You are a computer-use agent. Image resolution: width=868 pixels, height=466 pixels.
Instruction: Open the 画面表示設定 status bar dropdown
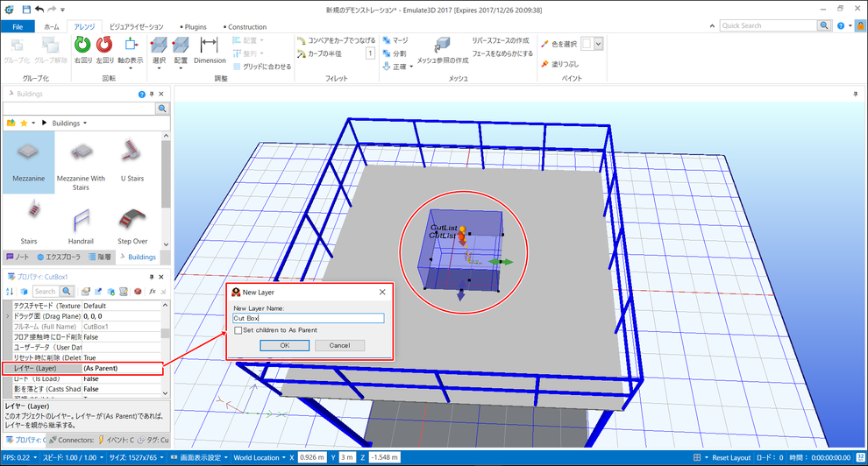point(225,458)
